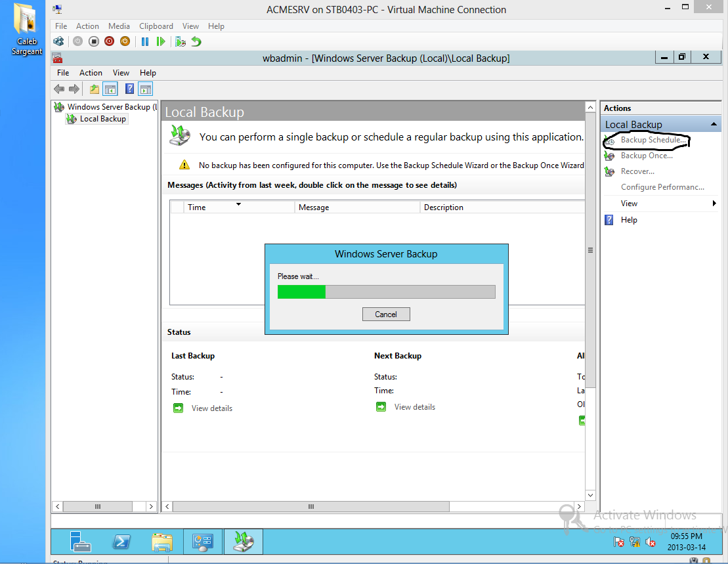Open the wbadmin Action menu
Viewport: 728px width, 564px height.
coord(91,72)
